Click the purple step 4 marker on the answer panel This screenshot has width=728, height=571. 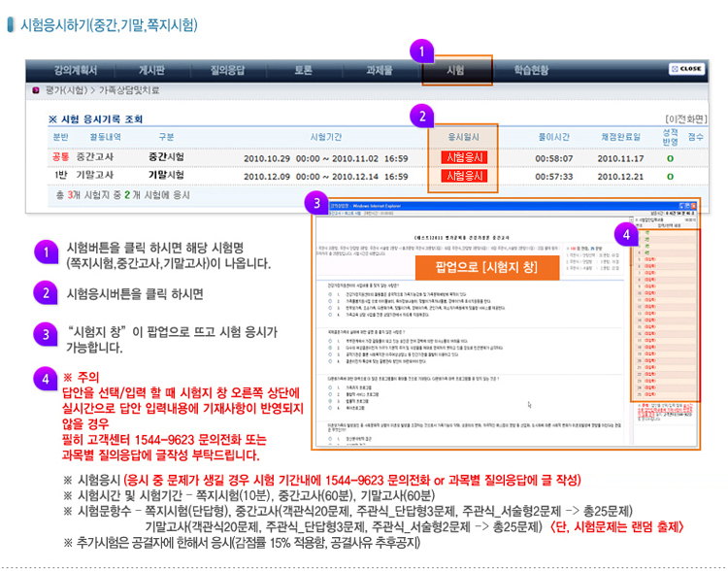[x=627, y=234]
